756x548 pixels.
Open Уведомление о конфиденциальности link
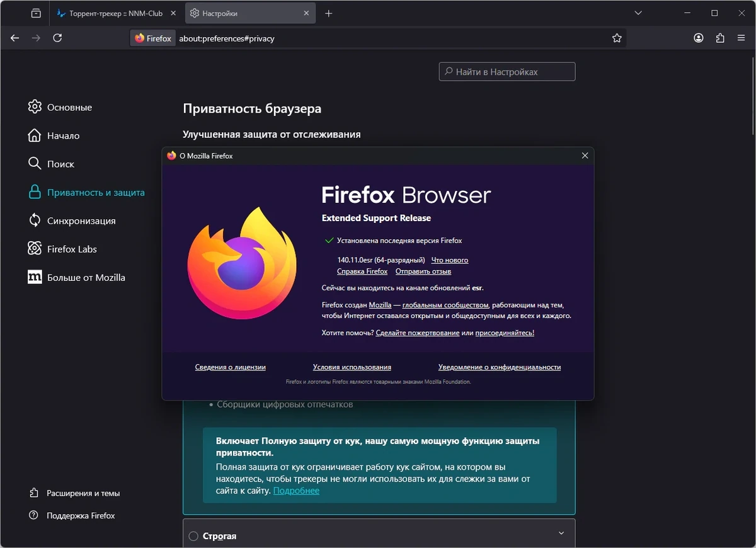pos(500,367)
